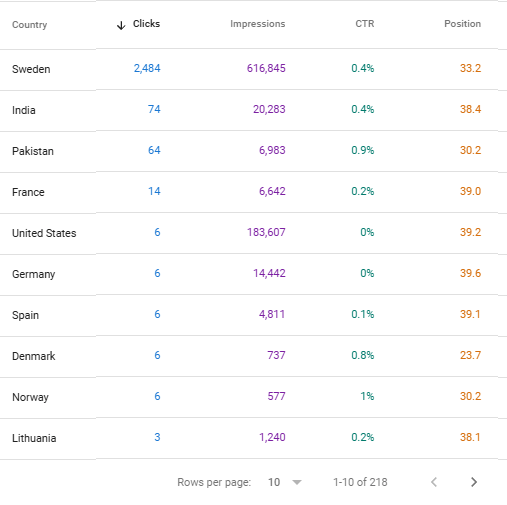Click India's 38.4 position value
The image size is (507, 505).
(x=470, y=109)
